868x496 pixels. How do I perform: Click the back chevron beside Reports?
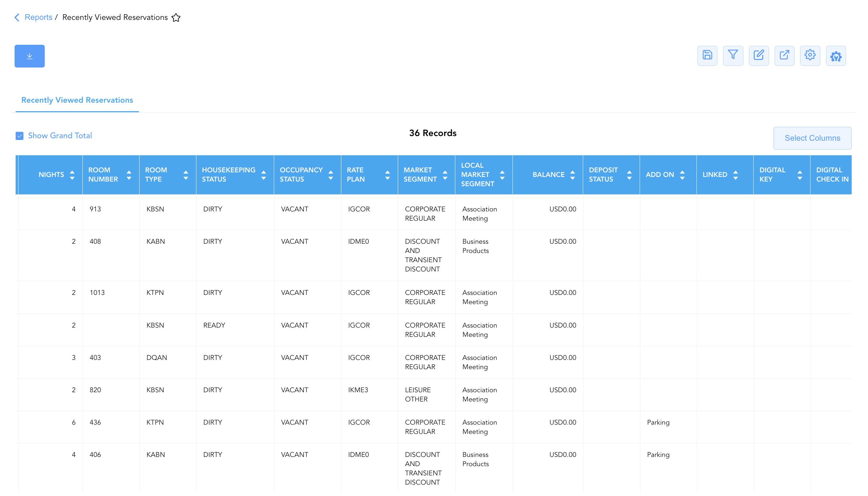pyautogui.click(x=17, y=17)
